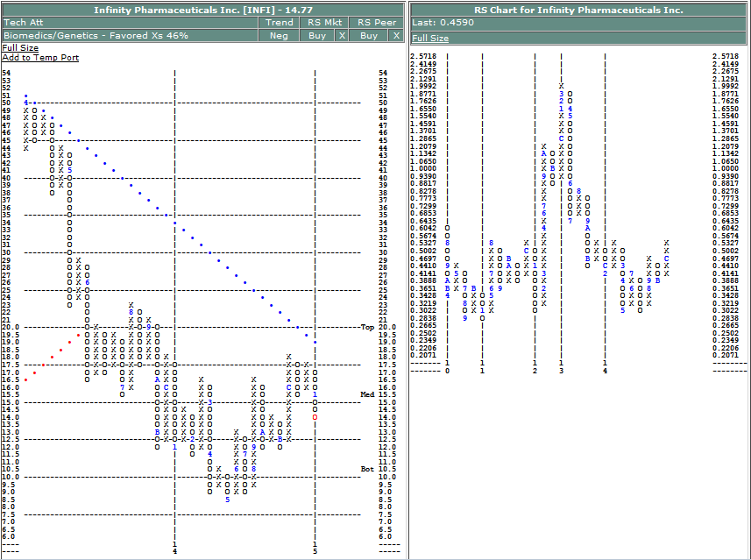Viewport: 751px width, 560px height.
Task: Select the RS Chart for Infinity Pharmaceuticals title
Action: pos(578,10)
